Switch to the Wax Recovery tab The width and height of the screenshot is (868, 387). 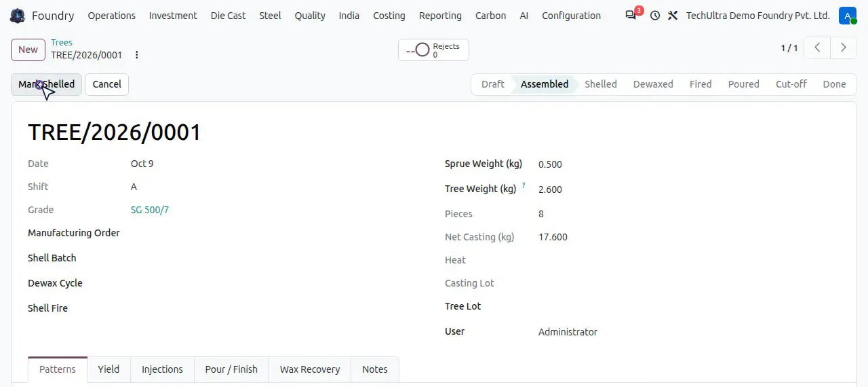tap(310, 369)
